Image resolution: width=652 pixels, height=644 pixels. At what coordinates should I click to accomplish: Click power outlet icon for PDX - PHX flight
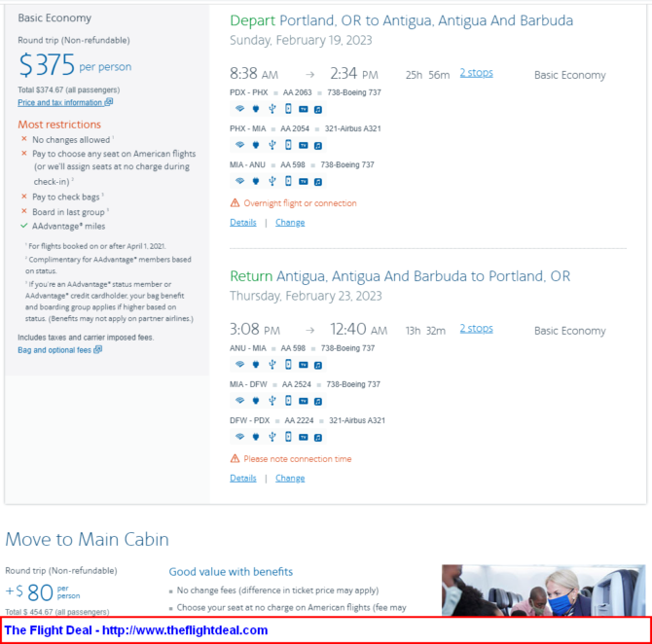pos(256,109)
